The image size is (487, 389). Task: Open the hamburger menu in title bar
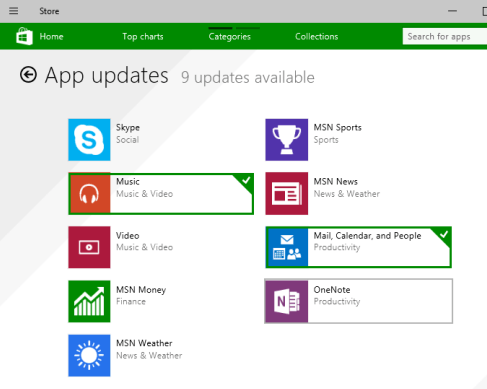tap(13, 11)
